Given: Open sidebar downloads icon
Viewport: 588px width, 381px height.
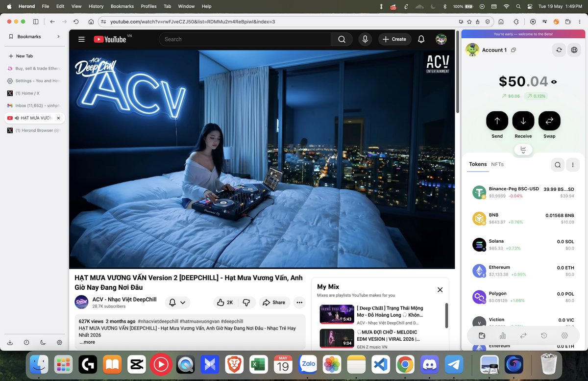Looking at the screenshot, I should (10, 342).
